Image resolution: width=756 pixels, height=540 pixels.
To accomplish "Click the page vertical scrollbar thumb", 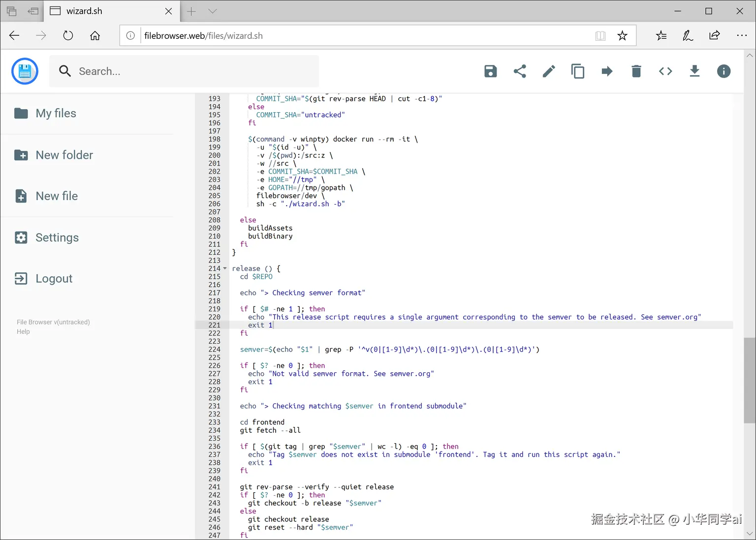I will [750, 380].
